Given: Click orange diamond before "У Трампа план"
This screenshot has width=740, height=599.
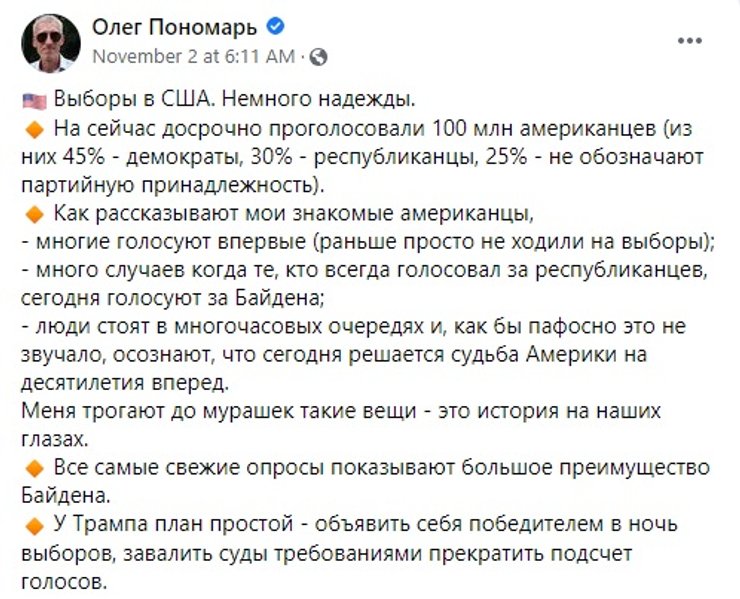Looking at the screenshot, I should [x=34, y=525].
